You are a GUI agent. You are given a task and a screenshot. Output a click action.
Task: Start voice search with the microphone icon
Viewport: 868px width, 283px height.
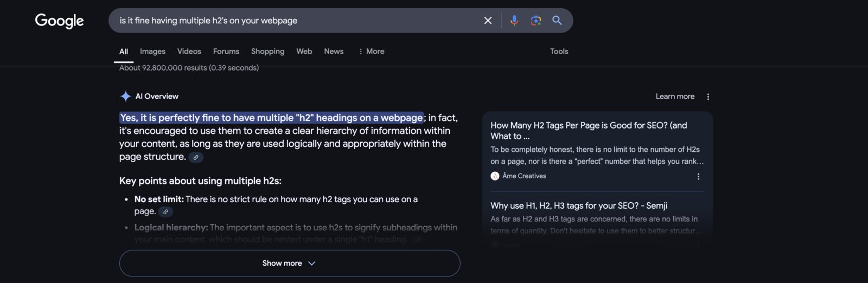pyautogui.click(x=514, y=21)
